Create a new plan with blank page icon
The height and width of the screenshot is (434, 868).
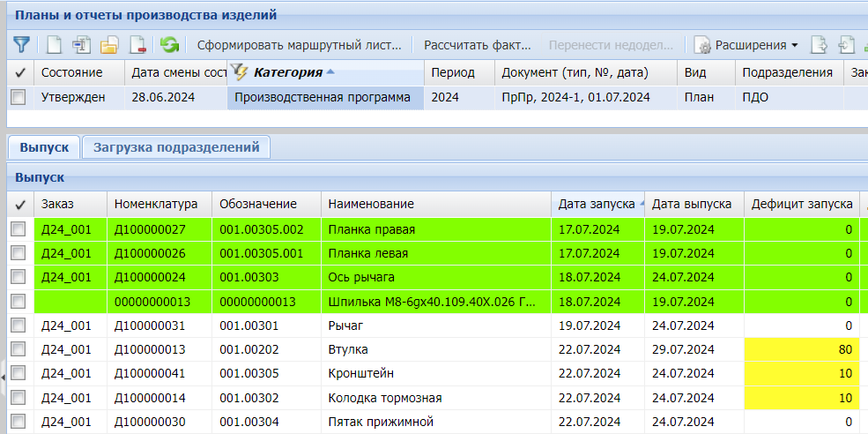point(55,44)
